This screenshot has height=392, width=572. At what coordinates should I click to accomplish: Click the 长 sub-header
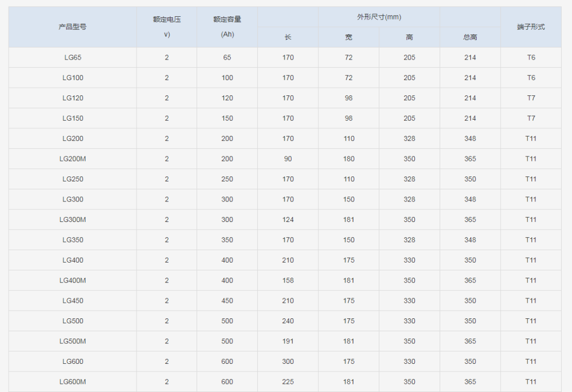[x=288, y=37]
